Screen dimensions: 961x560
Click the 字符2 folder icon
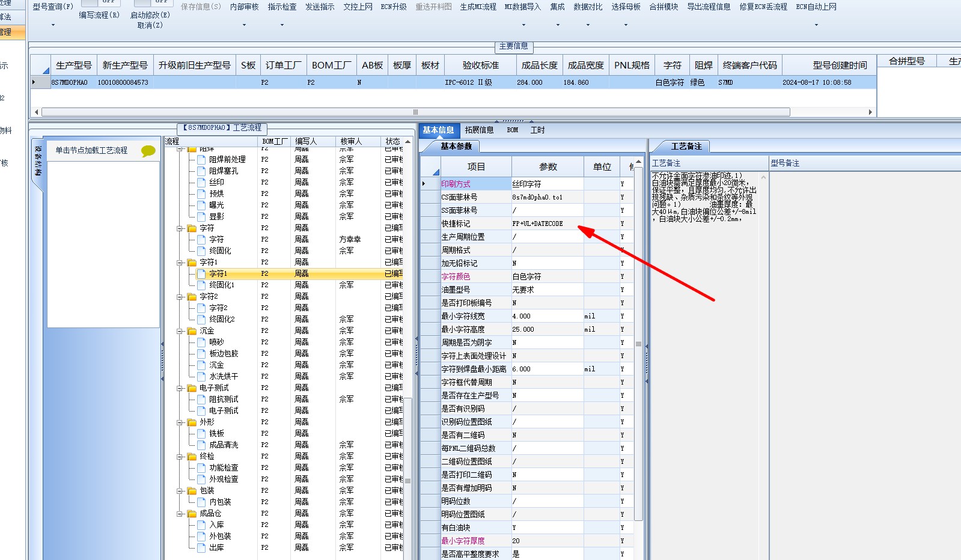[192, 296]
